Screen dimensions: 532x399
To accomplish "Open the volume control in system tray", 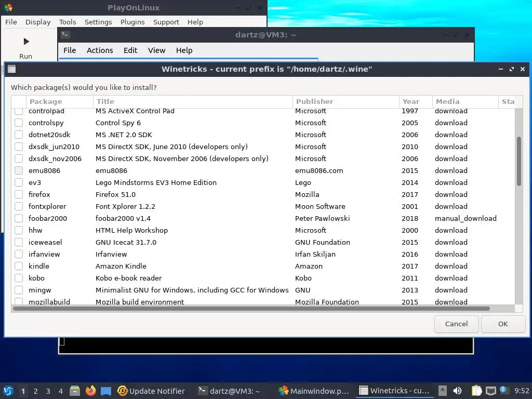I will point(457,391).
